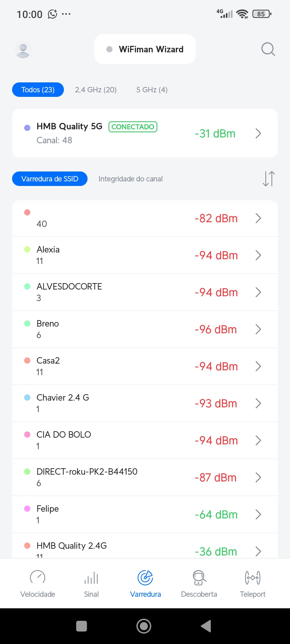Viewport: 290px width, 644px height.
Task: Expand the Felipe network chevron
Action: (x=258, y=514)
